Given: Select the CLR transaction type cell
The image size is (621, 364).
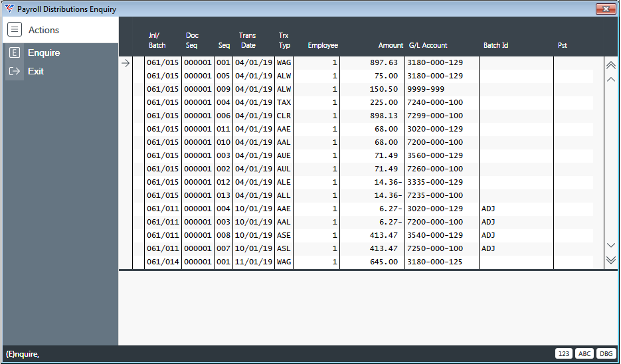Looking at the screenshot, I should coord(284,116).
